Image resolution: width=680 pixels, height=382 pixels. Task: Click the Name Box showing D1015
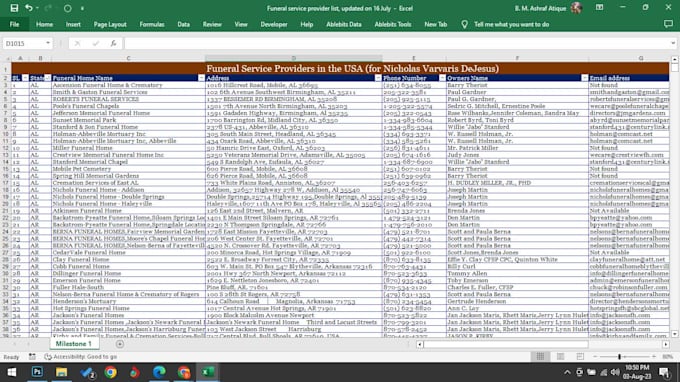[24, 43]
